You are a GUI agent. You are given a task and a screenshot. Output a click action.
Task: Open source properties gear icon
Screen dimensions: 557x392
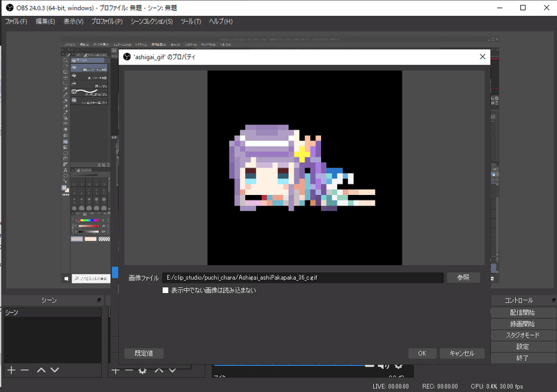[x=143, y=370]
